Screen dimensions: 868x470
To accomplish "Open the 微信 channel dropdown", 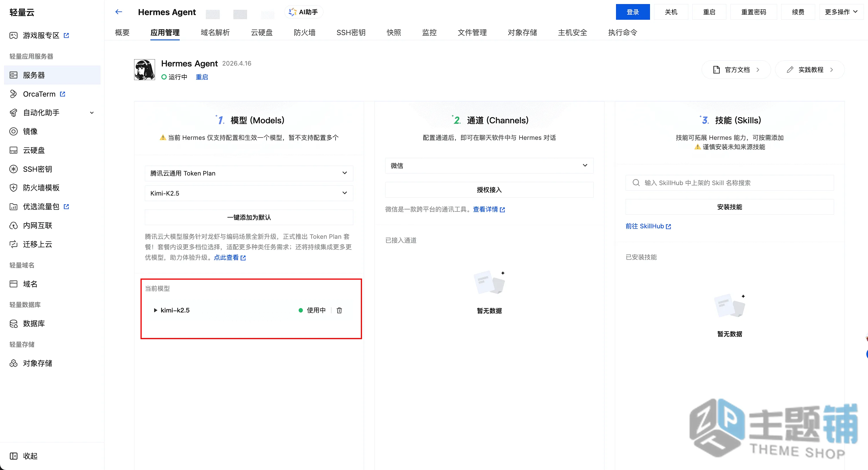I will (x=489, y=165).
